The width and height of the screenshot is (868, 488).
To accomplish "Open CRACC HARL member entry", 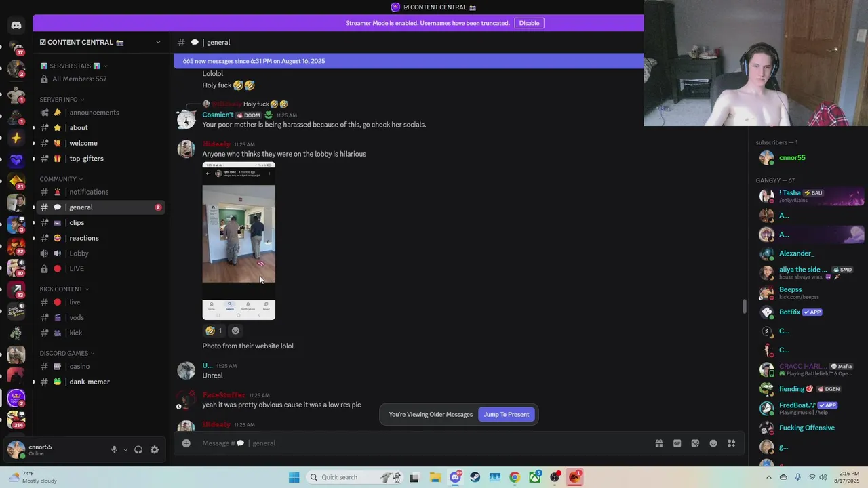I will point(810,369).
